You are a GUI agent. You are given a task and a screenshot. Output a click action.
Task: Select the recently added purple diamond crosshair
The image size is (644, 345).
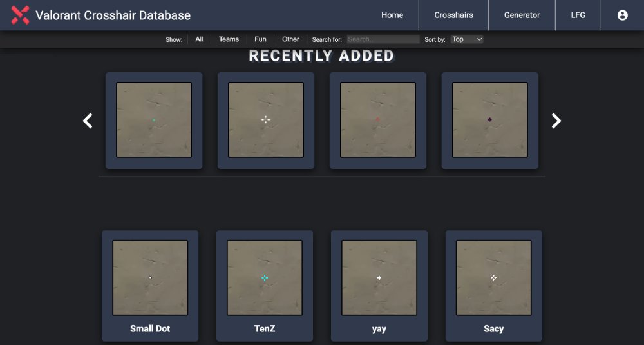(490, 120)
